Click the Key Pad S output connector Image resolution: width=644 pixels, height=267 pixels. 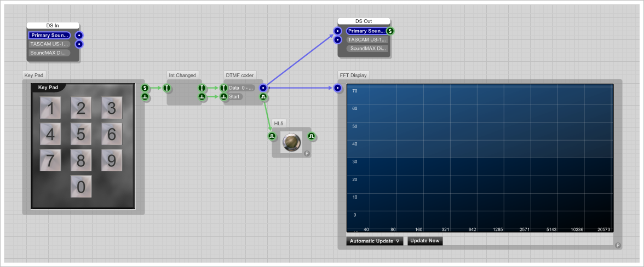click(145, 88)
